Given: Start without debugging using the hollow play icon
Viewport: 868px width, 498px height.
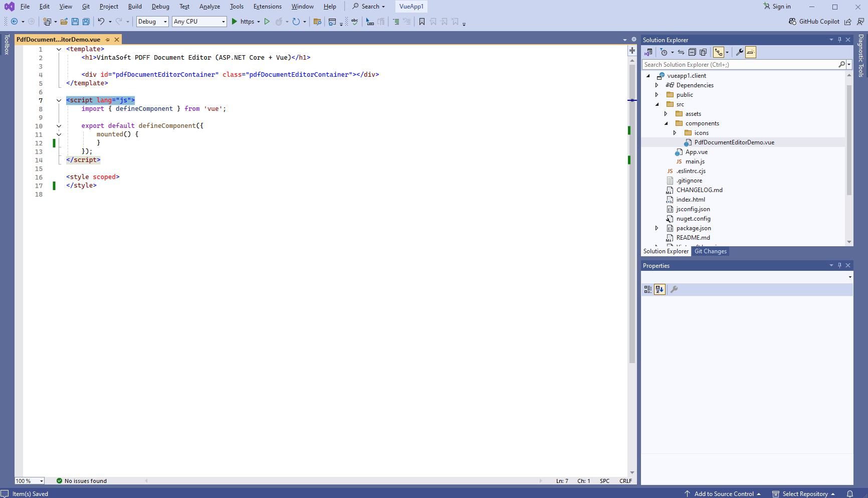Looking at the screenshot, I should (267, 22).
